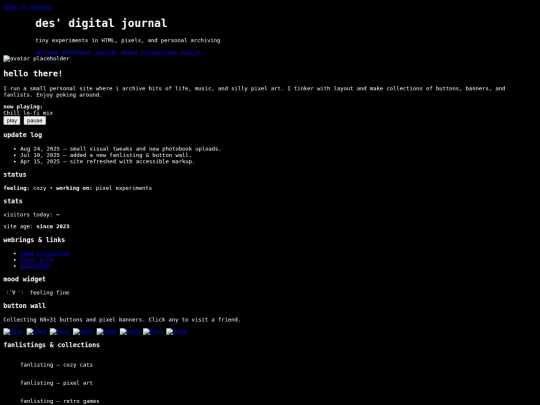Click the webrings & links heading
Image resolution: width=540 pixels, height=405 pixels.
point(34,240)
